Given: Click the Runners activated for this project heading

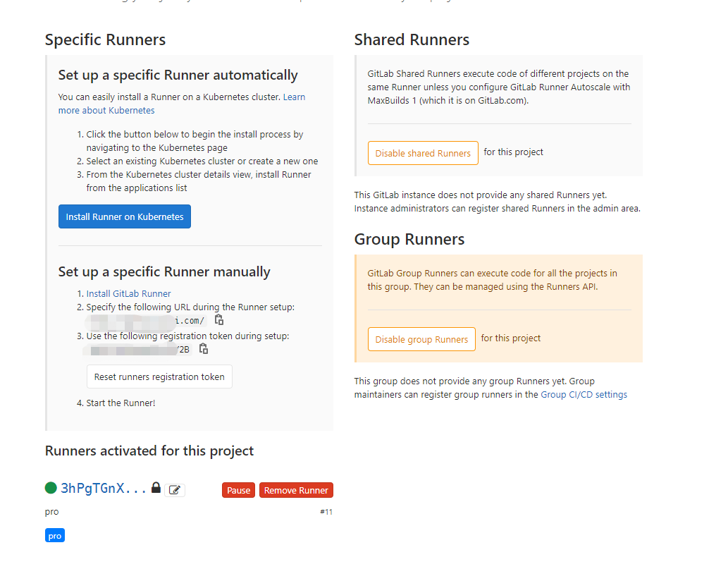Looking at the screenshot, I should (x=149, y=451).
